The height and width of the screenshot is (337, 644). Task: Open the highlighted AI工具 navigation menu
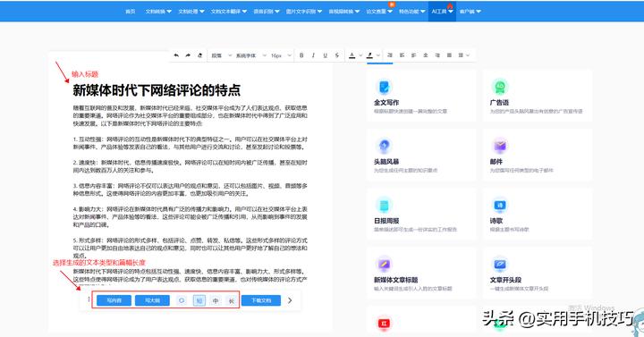[442, 12]
